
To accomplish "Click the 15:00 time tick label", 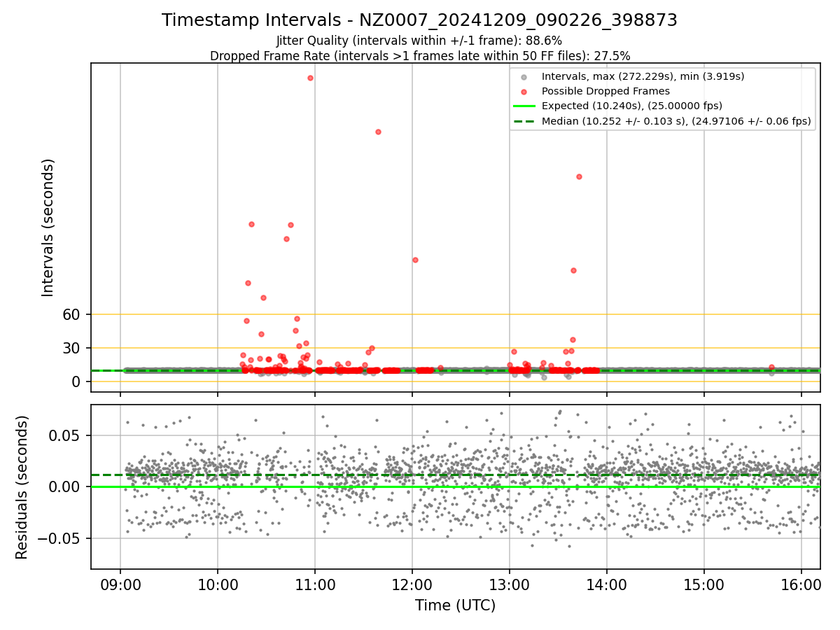I will [x=704, y=584].
